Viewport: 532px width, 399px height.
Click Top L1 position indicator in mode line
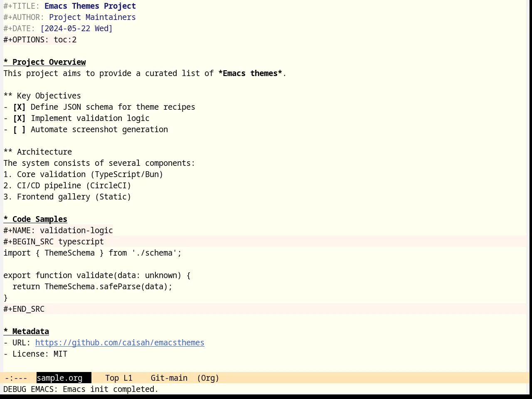[118, 378]
